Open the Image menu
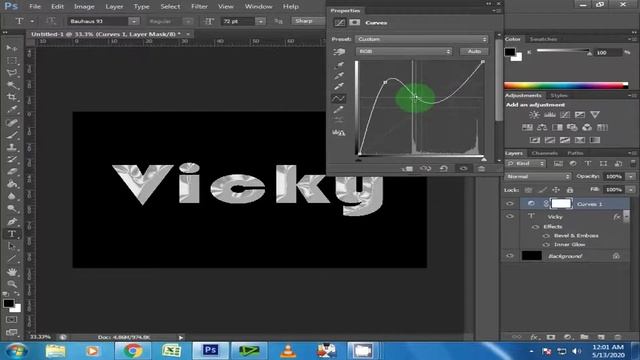The height and width of the screenshot is (360, 640). [84, 7]
